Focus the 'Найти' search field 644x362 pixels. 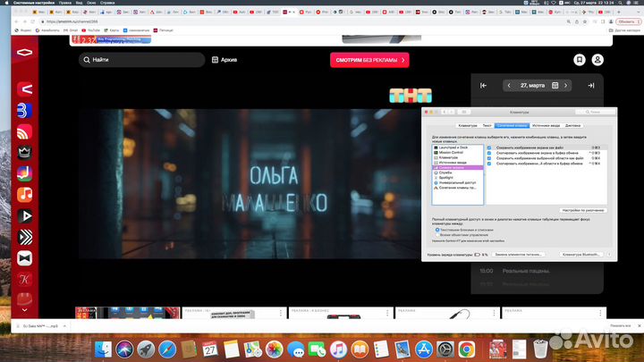click(141, 60)
